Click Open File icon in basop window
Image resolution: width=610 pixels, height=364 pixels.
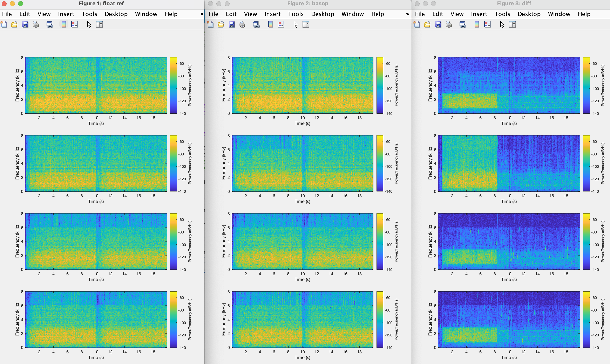pos(221,24)
